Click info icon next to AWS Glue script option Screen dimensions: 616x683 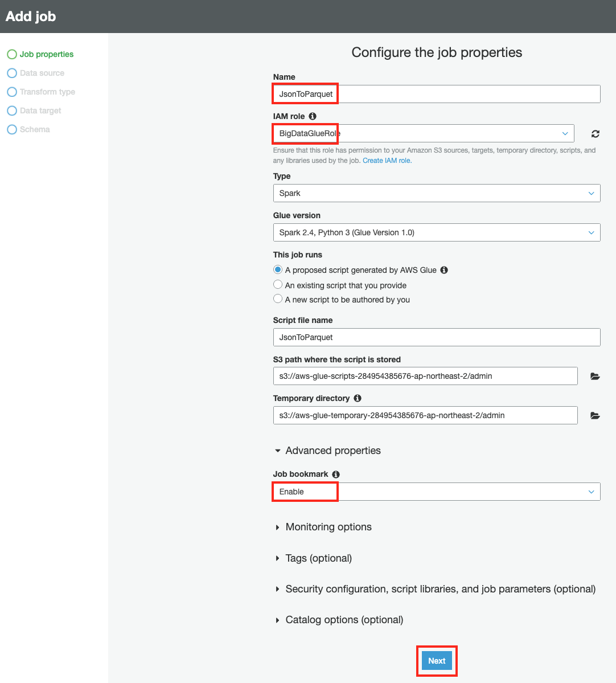click(x=444, y=270)
